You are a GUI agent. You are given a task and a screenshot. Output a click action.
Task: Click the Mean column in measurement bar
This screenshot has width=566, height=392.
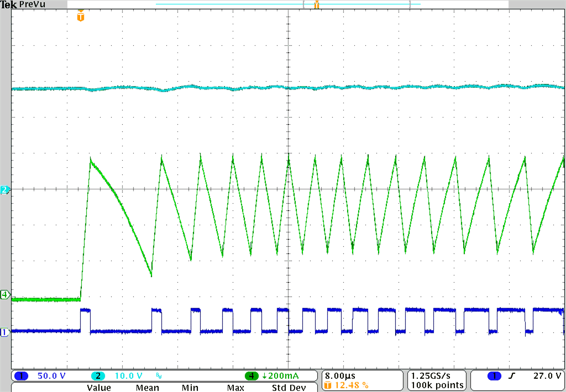[146, 388]
